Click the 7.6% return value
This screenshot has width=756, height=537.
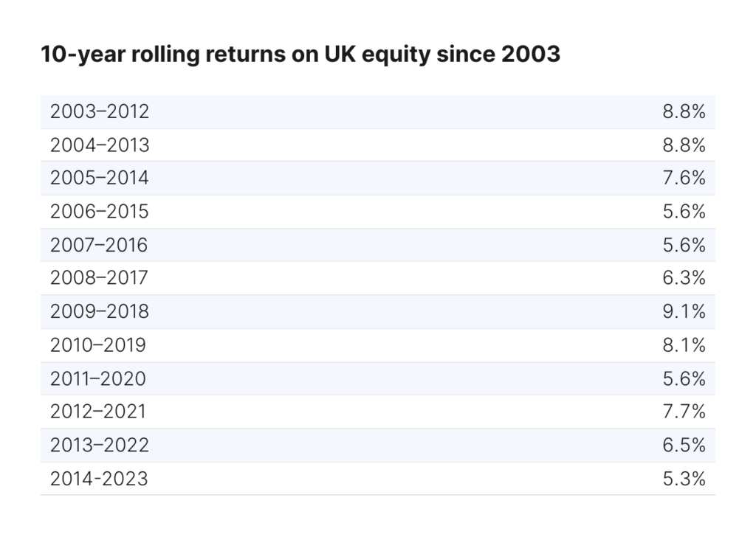point(684,179)
